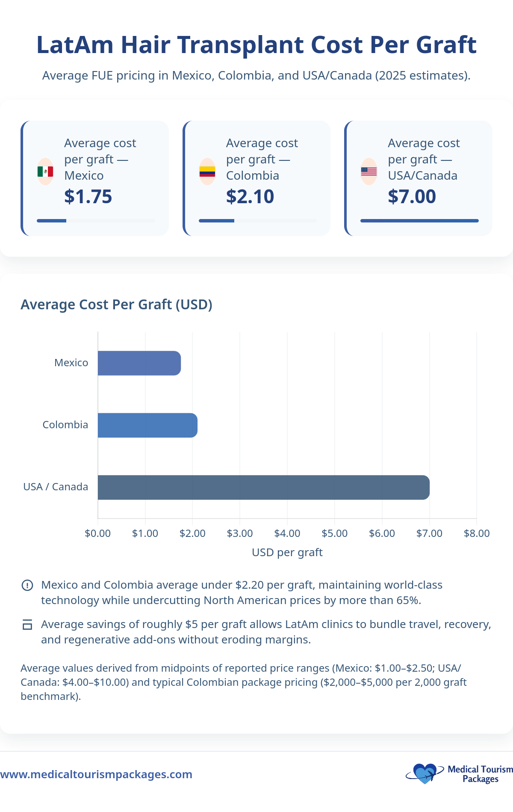Screen dimensions: 513x812
Task: Click the LatAm Hair Transplant title
Action: point(256,45)
